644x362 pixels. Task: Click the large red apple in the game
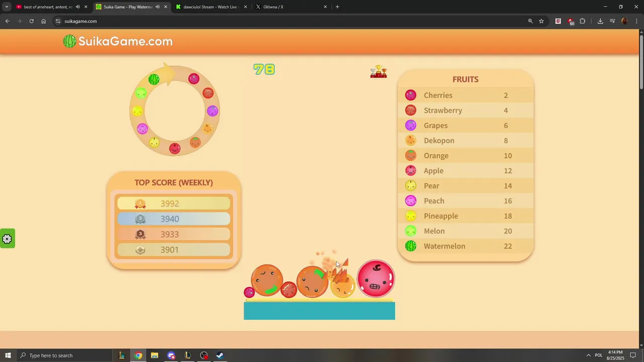point(376,279)
